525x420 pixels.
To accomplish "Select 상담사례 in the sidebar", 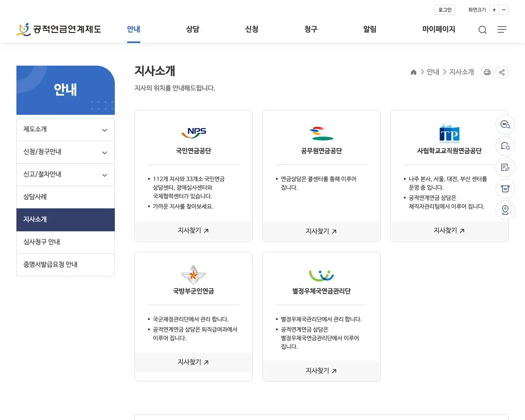I will click(65, 197).
